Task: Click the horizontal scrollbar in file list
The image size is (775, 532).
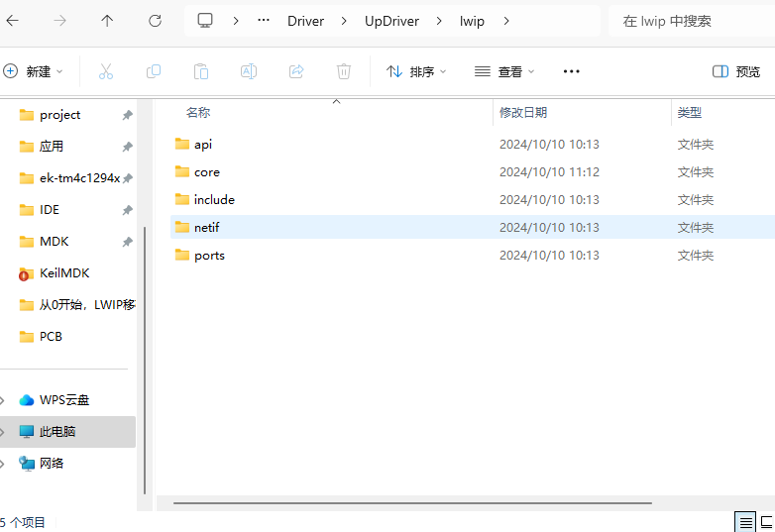Action: 412,503
